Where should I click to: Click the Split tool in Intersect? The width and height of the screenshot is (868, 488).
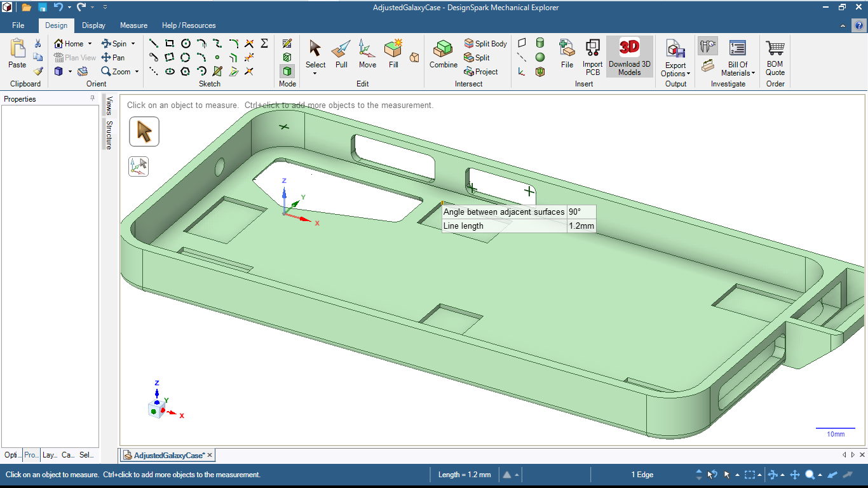point(477,57)
